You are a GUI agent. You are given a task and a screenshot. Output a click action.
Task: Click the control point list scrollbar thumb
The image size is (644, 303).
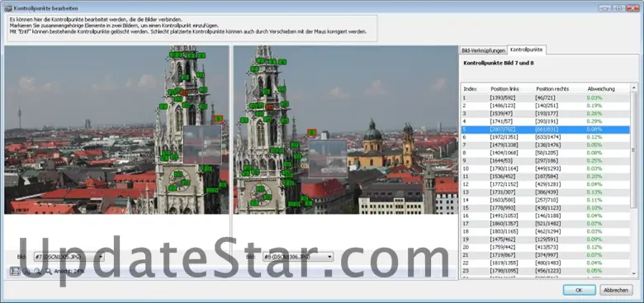coord(633,150)
